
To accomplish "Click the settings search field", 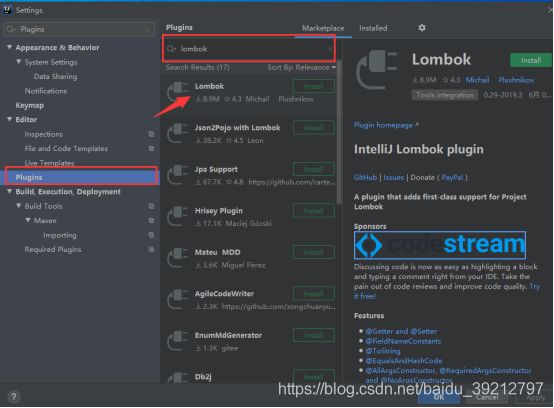I will pyautogui.click(x=79, y=29).
